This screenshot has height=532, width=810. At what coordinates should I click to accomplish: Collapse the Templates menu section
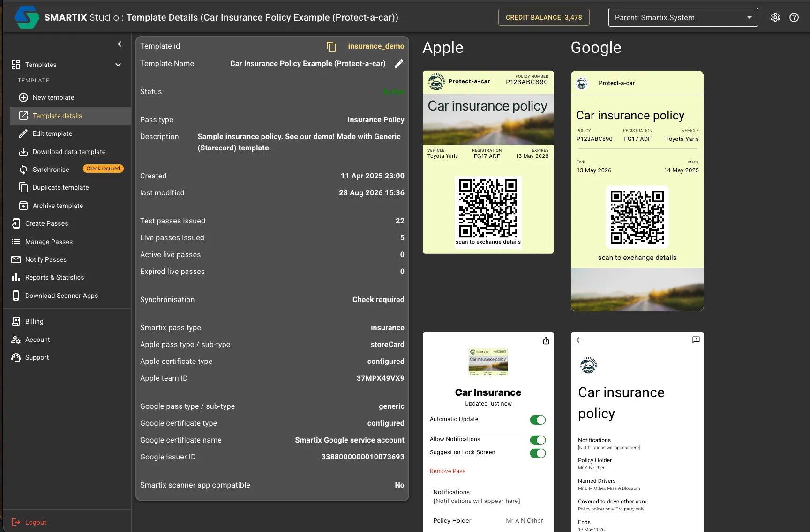coord(118,65)
